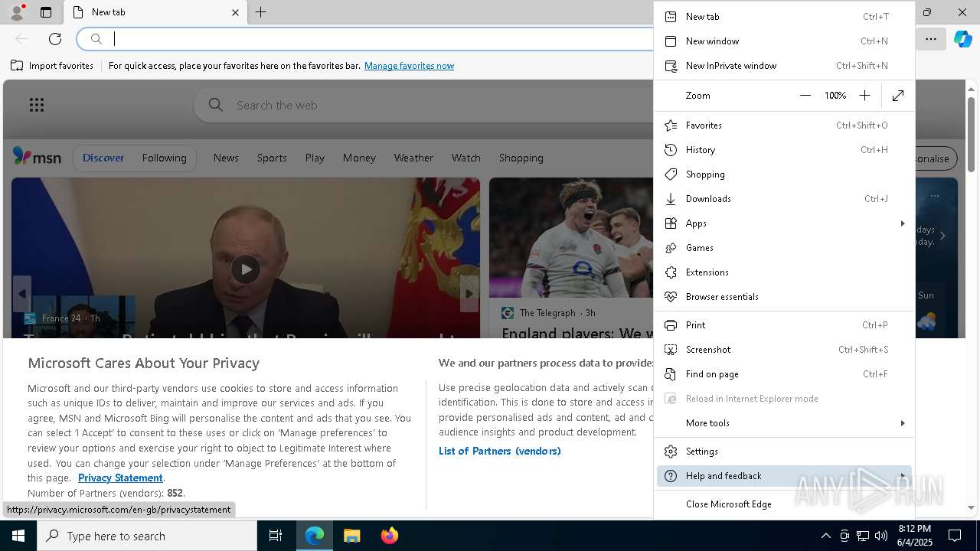Click the Extensions puzzle icon
Image resolution: width=980 pixels, height=551 pixels.
[671, 272]
